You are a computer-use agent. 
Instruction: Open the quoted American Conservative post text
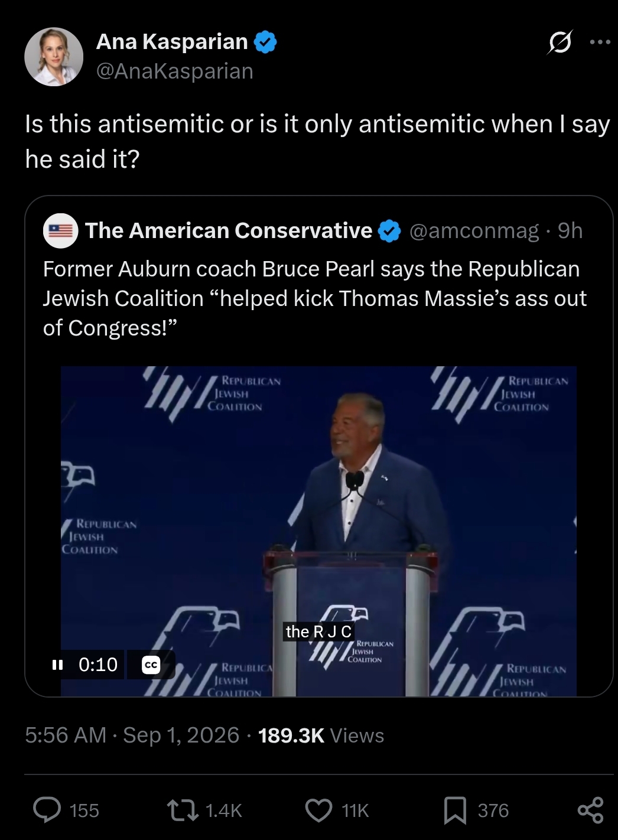tap(315, 298)
